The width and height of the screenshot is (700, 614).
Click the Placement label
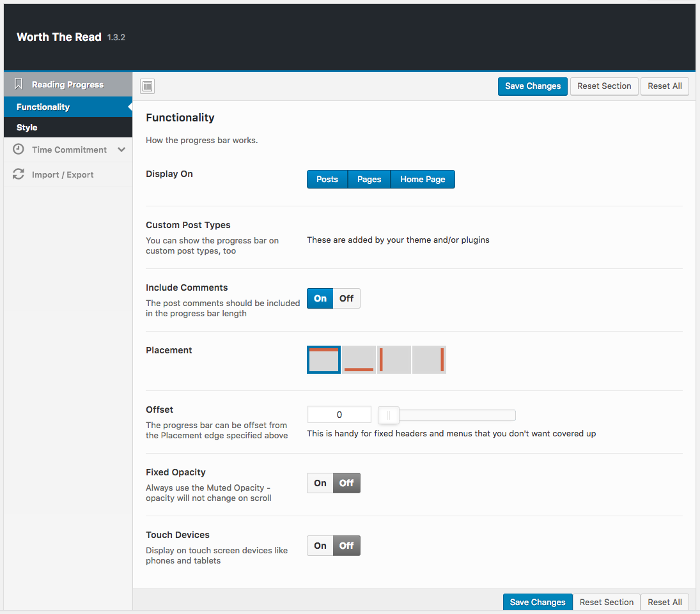pyautogui.click(x=169, y=350)
